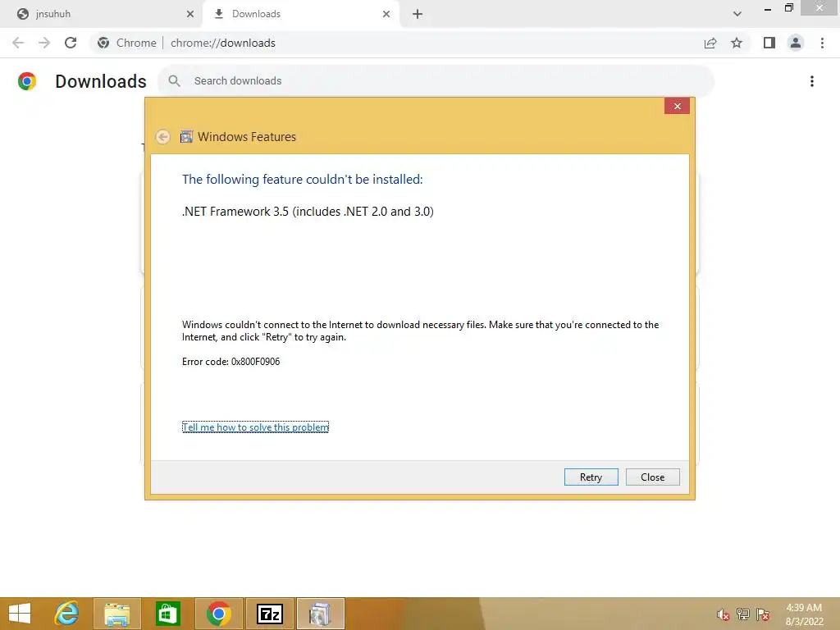Click '.NET Framework 3.5' feature text
The height and width of the screenshot is (630, 840).
[308, 212]
